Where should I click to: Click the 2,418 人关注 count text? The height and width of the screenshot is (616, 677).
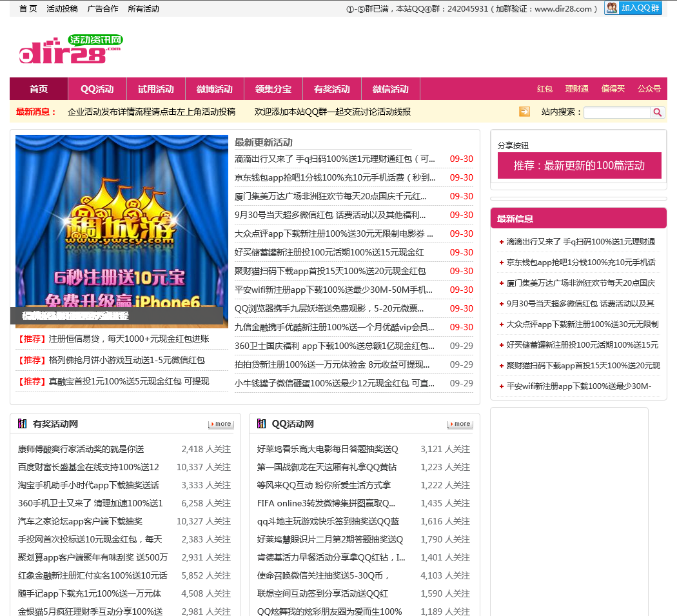point(206,449)
